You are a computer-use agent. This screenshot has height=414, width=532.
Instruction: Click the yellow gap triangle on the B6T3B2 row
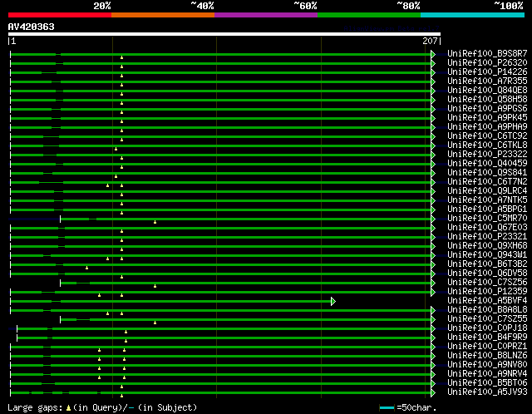(86, 268)
